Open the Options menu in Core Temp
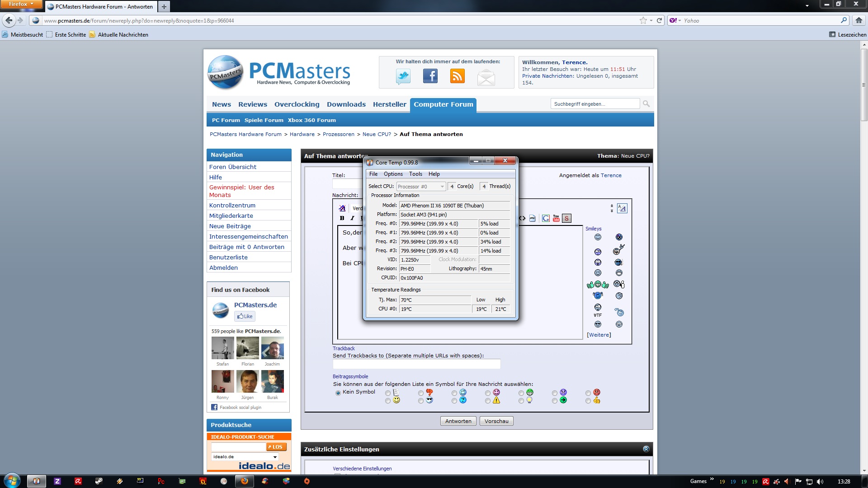 coord(393,174)
